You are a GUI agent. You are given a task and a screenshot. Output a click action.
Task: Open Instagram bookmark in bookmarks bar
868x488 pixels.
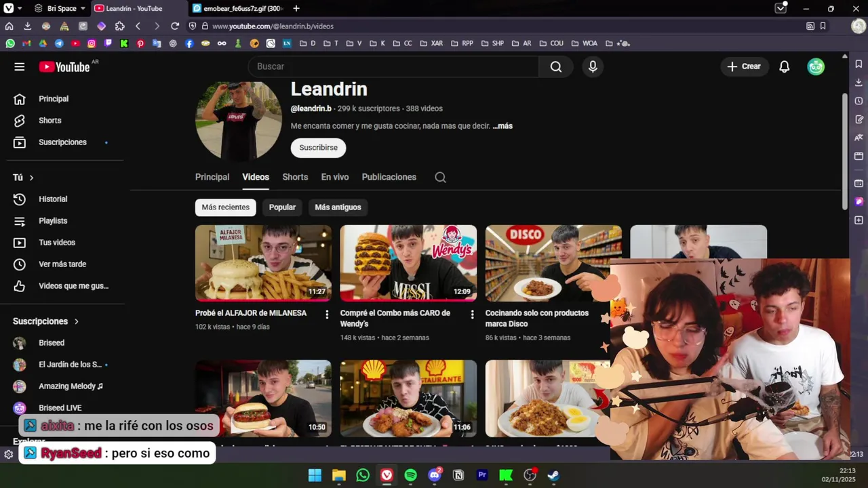coord(92,43)
